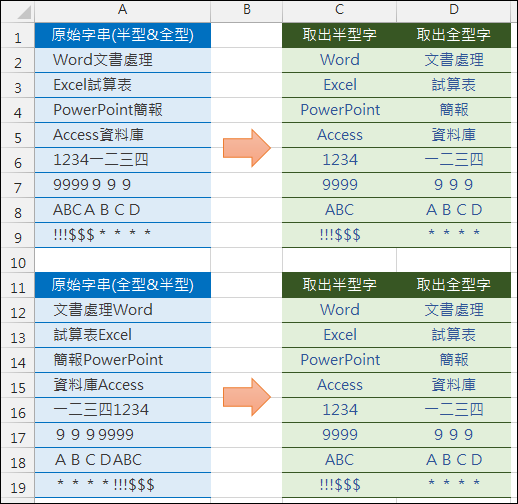Click !!!$$$ cell in row 9
The height and width of the screenshot is (504, 518).
coord(339,235)
